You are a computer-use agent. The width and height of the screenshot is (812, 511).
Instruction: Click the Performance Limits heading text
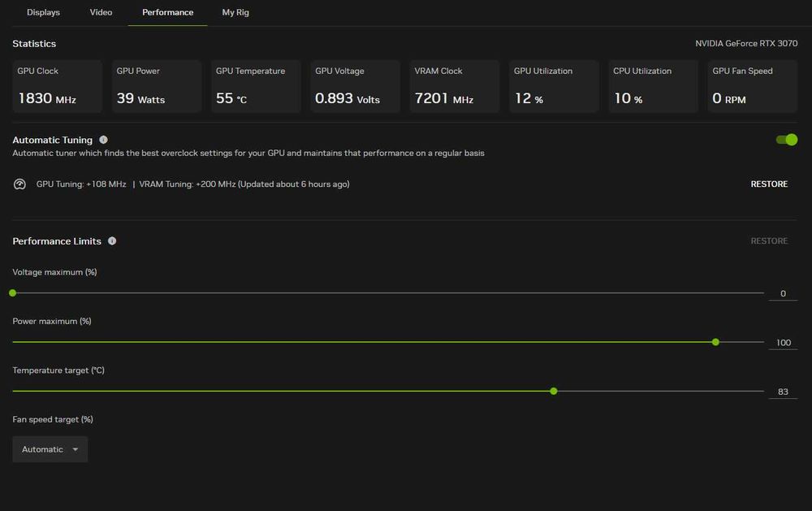click(x=57, y=241)
